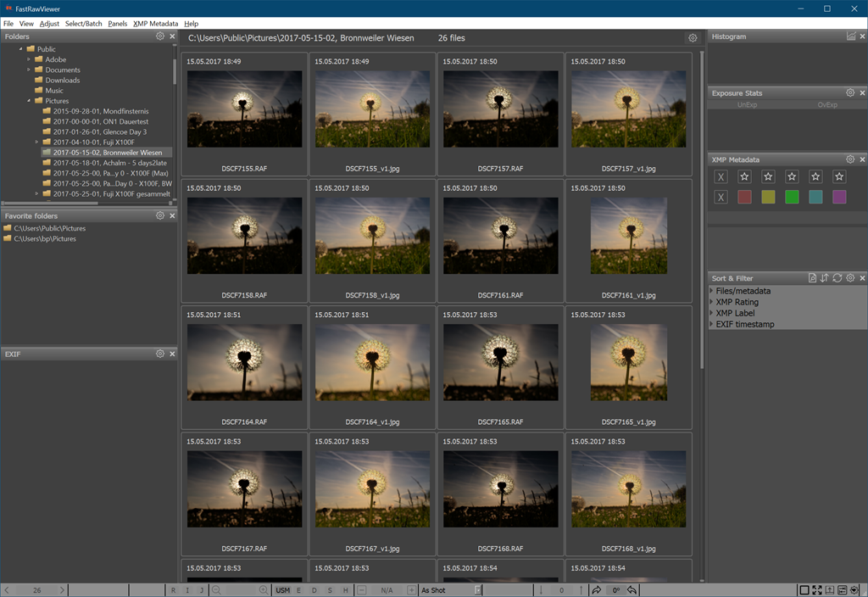Clear XMP star rating with X button

point(721,176)
